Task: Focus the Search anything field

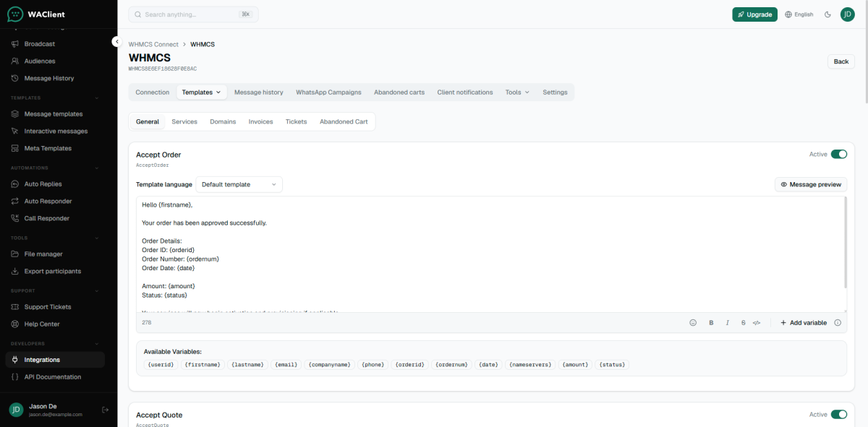Action: [193, 14]
